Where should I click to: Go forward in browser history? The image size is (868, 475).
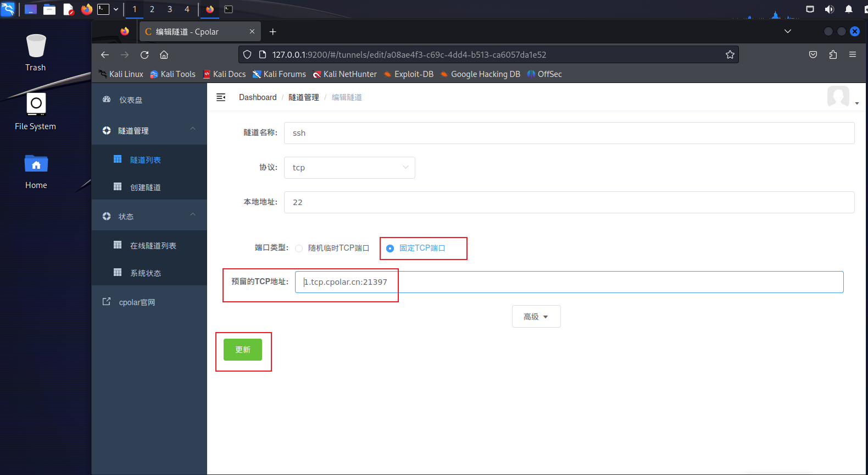pyautogui.click(x=125, y=54)
